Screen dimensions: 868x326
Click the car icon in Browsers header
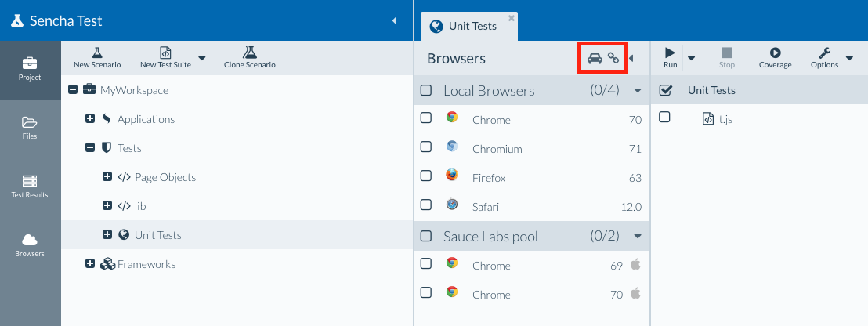(595, 59)
